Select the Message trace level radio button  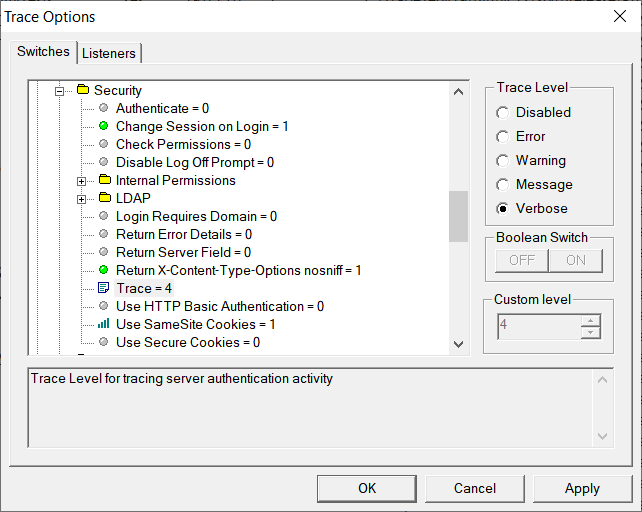click(502, 185)
